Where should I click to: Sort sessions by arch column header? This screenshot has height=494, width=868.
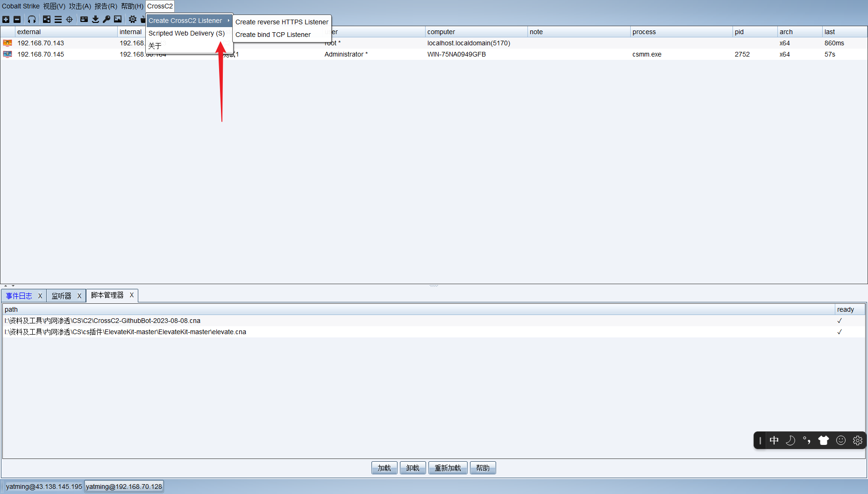coord(800,32)
